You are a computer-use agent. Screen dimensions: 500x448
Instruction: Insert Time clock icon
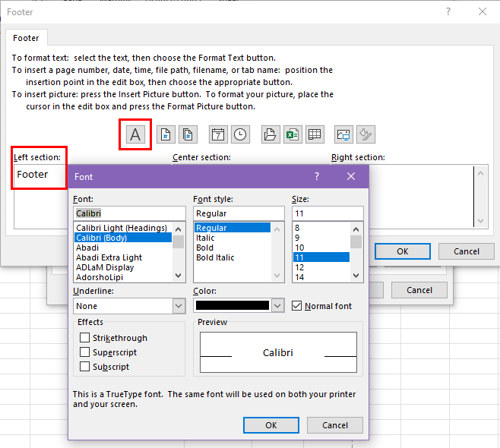click(240, 134)
